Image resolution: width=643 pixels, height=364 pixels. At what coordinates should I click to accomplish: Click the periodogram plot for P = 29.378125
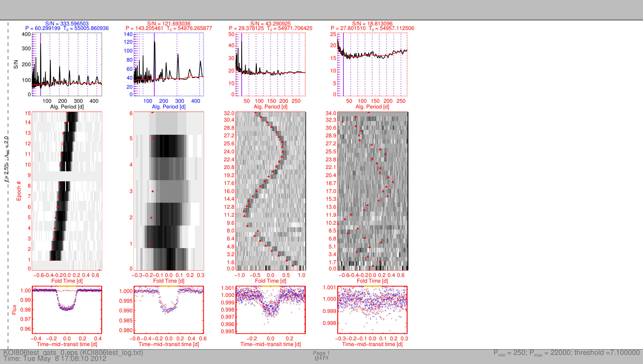270,65
